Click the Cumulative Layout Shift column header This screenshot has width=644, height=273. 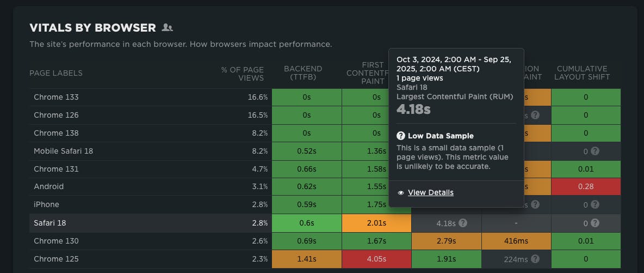point(583,73)
